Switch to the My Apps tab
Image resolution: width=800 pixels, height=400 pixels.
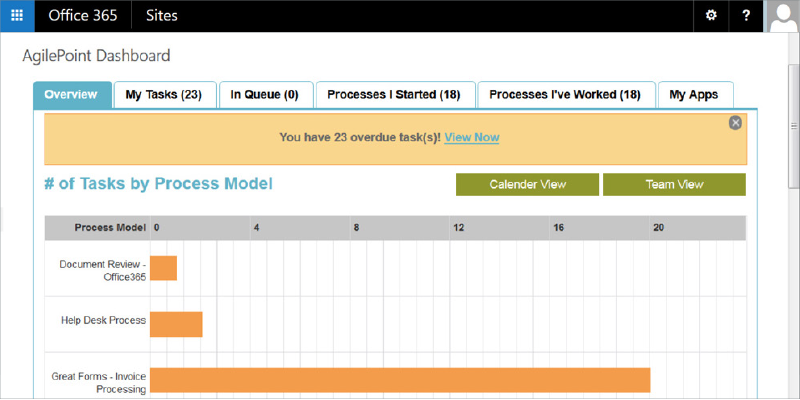tap(695, 95)
